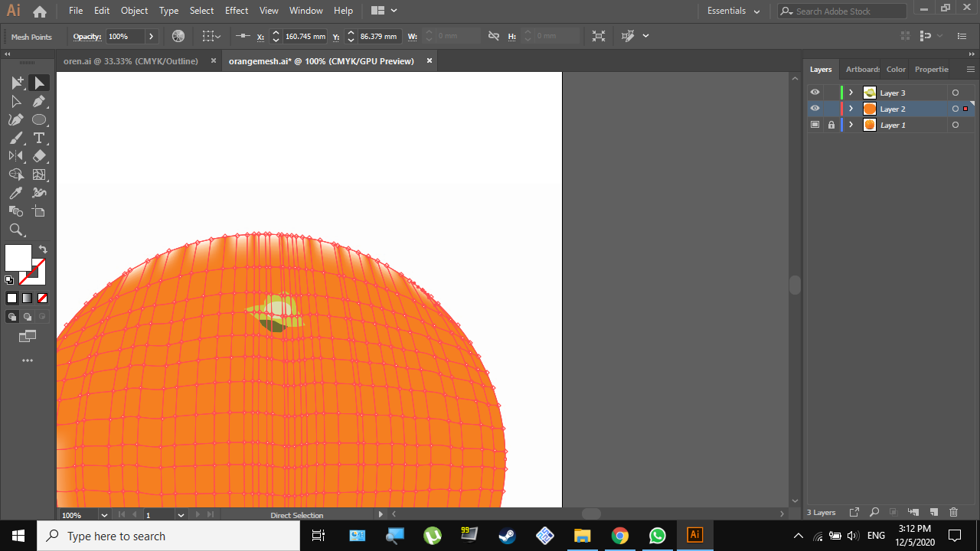Screen dimensions: 980x551
Task: Hide Layer 2 visibility eye
Action: [x=815, y=109]
